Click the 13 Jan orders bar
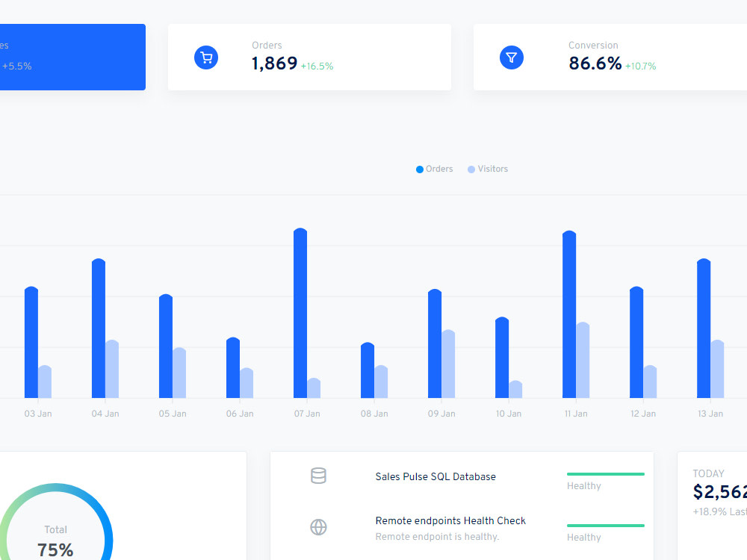Screen dimensions: 747x560 pos(704,328)
